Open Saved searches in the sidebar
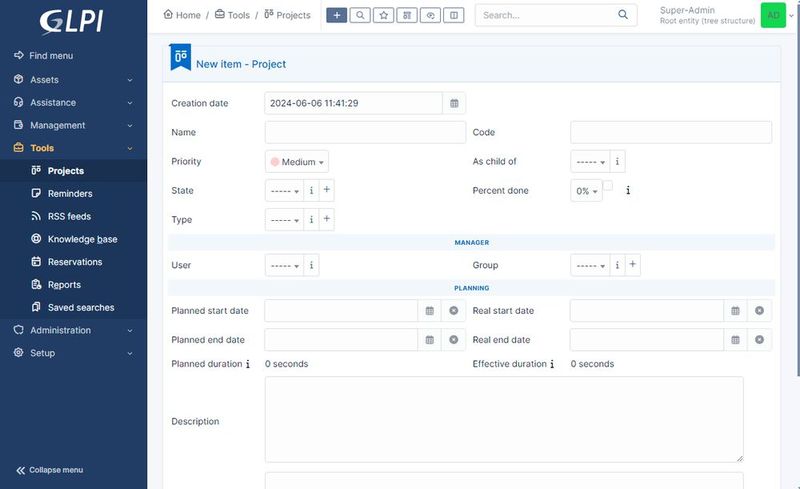The image size is (800, 489). pyautogui.click(x=73, y=307)
